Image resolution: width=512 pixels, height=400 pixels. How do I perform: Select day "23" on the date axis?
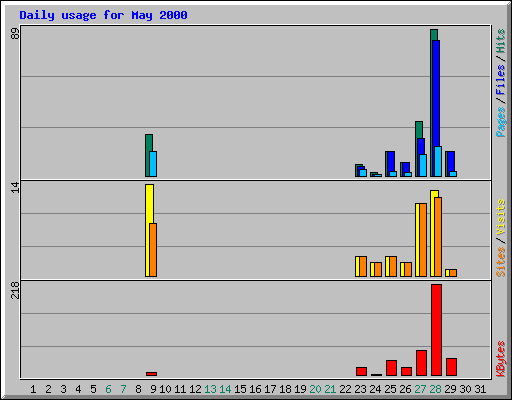(x=360, y=389)
